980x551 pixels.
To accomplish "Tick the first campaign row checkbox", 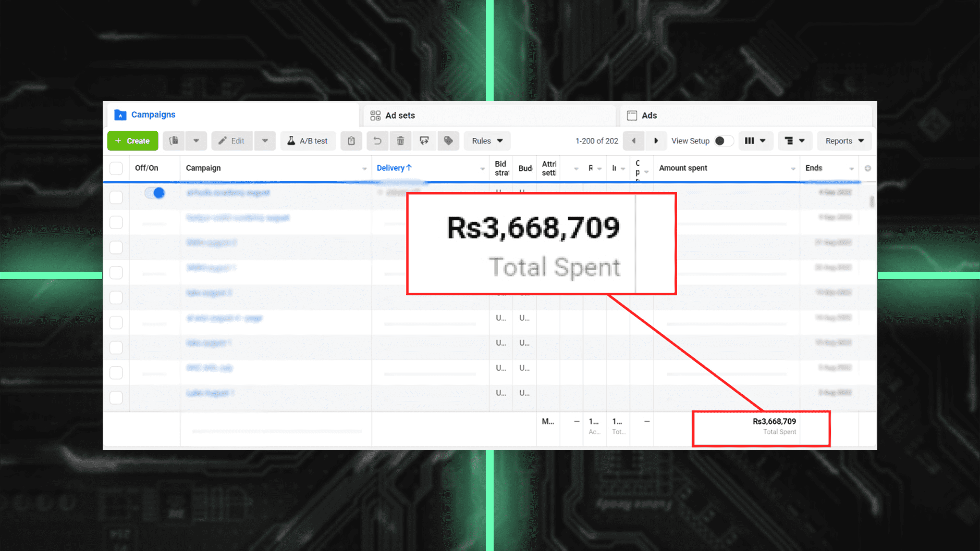I will coord(116,197).
